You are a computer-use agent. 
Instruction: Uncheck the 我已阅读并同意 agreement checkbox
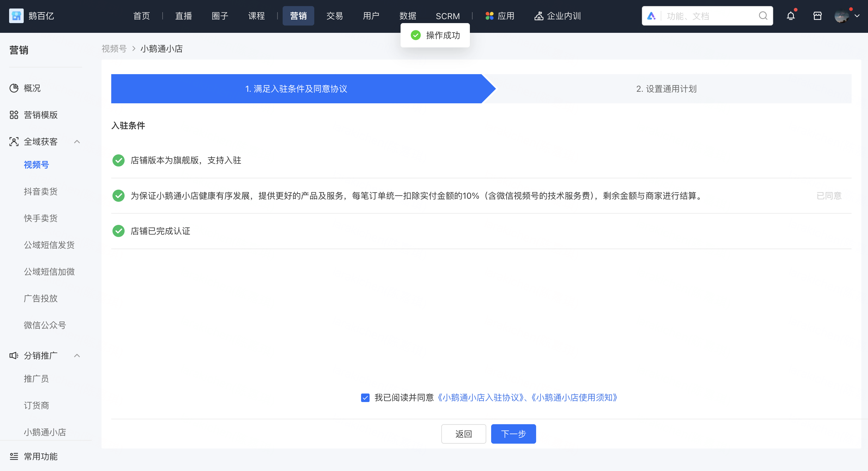pyautogui.click(x=365, y=398)
